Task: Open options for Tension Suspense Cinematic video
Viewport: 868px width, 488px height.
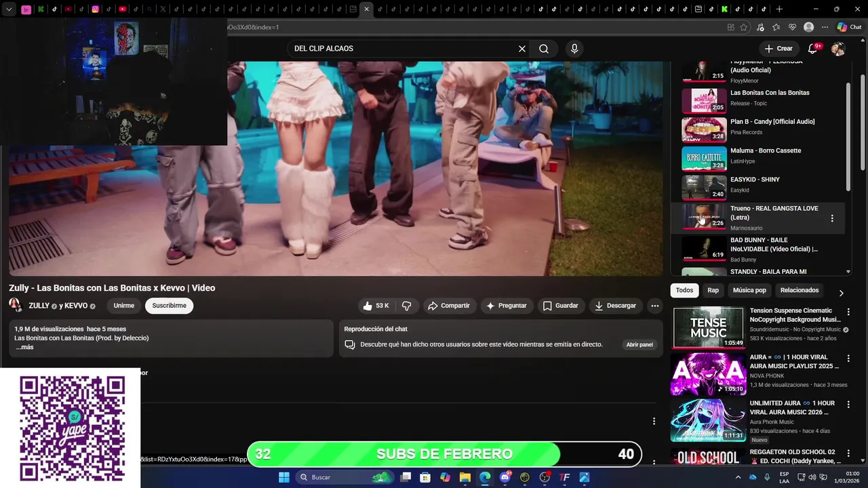Action: pos(848,312)
